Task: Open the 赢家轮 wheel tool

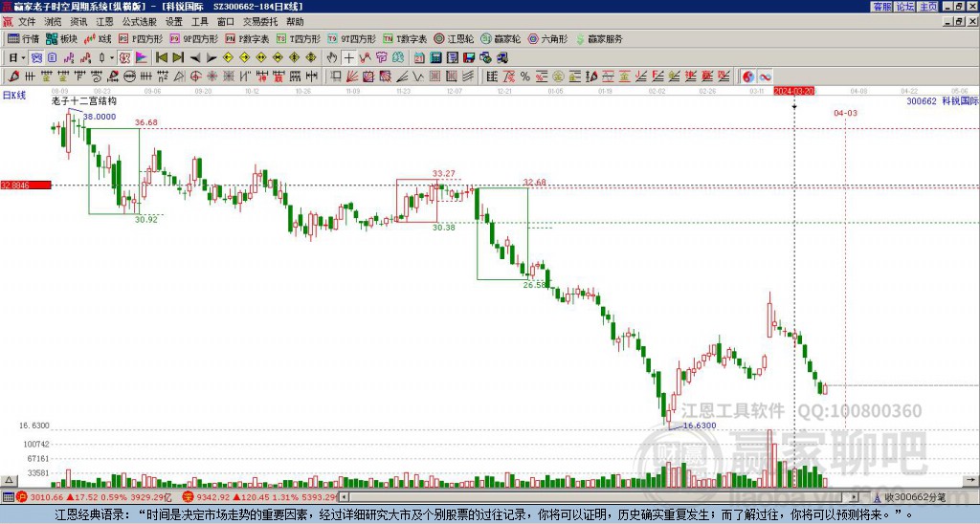Action: (x=501, y=38)
